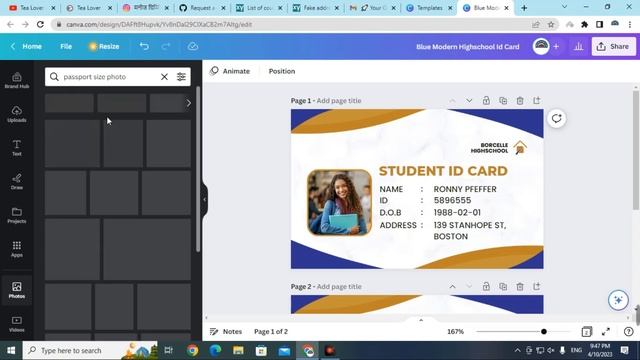Click the 167% zoom value
Viewport: 640px width, 360px height.
pos(456,332)
